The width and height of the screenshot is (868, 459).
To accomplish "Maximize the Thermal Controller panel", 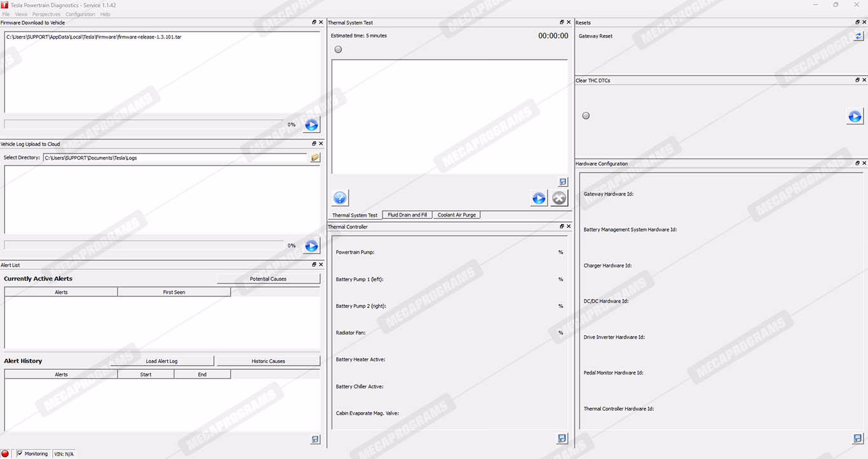I will [562, 227].
